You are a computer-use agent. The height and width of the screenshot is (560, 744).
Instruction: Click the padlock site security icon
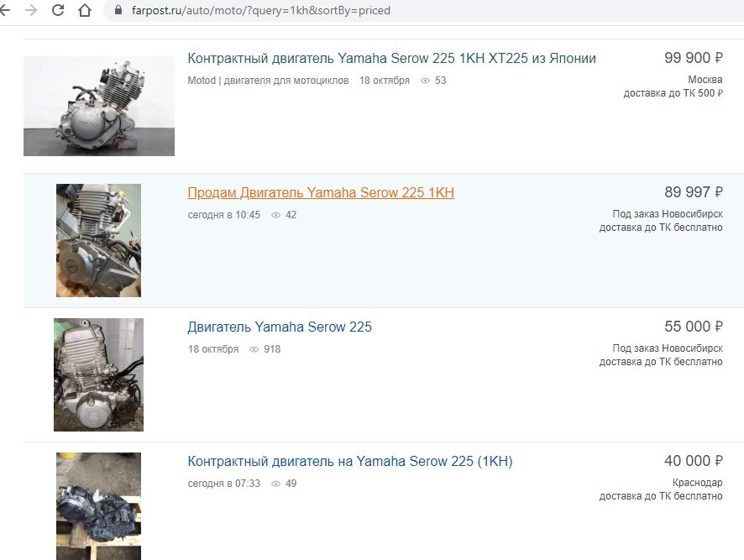(x=118, y=10)
